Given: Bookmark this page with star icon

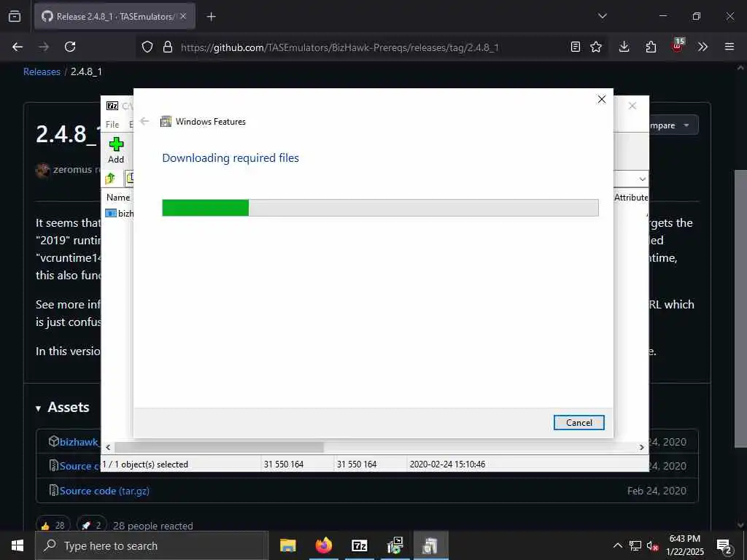Looking at the screenshot, I should tap(596, 47).
